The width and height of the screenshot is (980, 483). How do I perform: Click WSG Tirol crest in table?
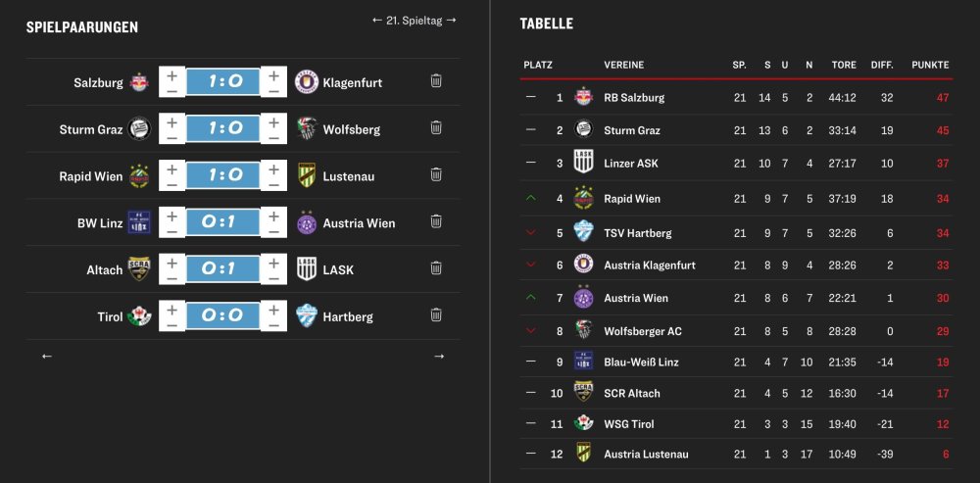tap(583, 423)
